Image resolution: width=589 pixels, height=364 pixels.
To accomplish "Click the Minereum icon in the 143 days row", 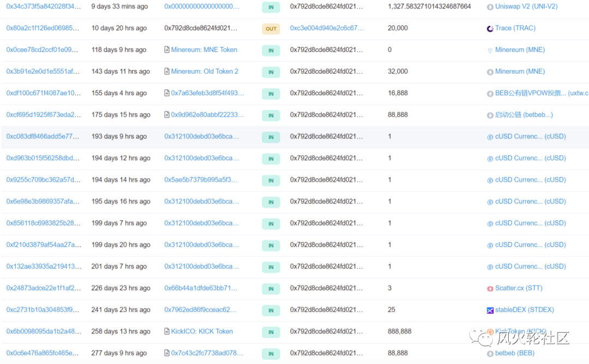I will 490,72.
